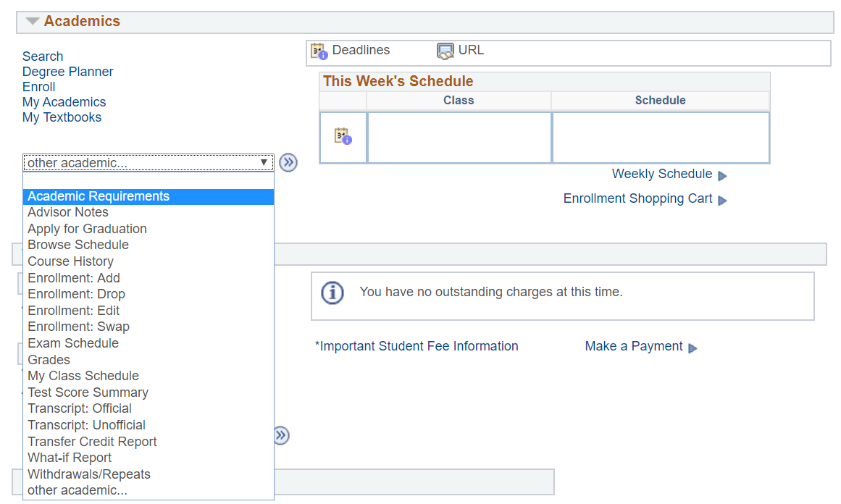Choose Withdrawals/Repeats option
The width and height of the screenshot is (841, 504).
[x=148, y=474]
